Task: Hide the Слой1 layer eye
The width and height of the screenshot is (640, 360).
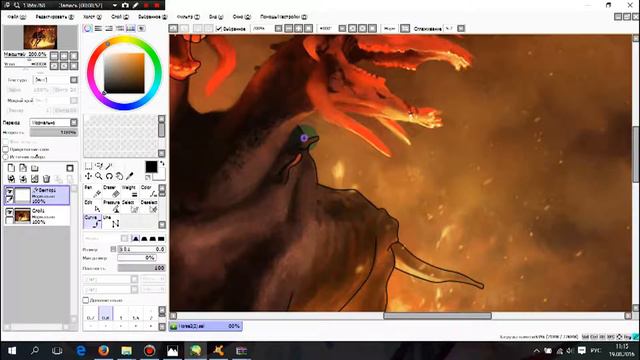Action: pos(9,211)
